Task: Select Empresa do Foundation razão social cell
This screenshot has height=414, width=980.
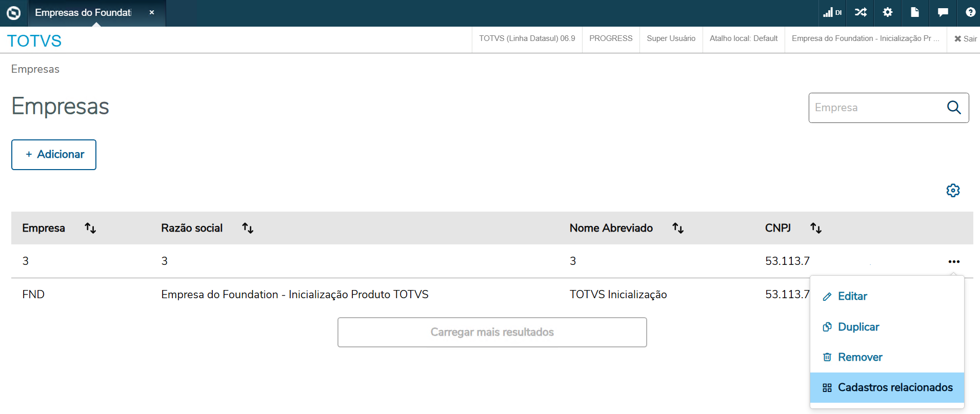Action: point(295,295)
